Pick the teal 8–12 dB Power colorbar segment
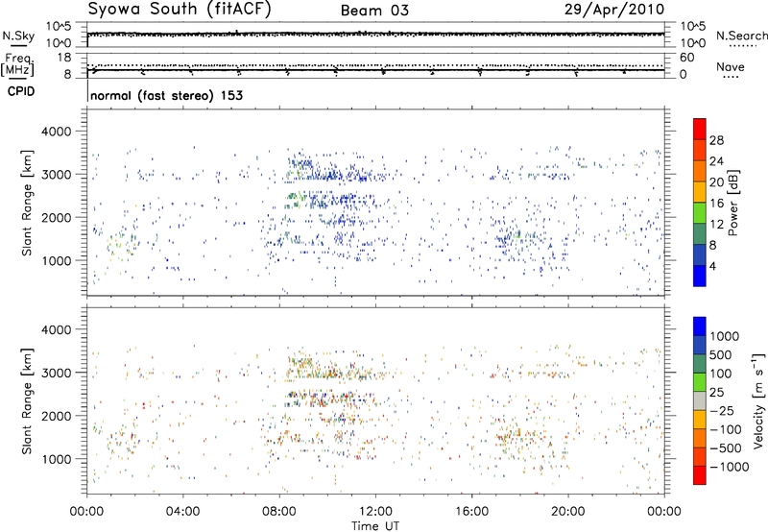The image size is (768, 532). coord(700,234)
